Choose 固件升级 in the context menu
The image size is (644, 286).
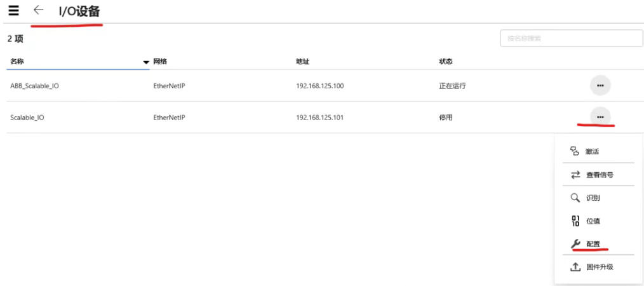[x=600, y=267]
